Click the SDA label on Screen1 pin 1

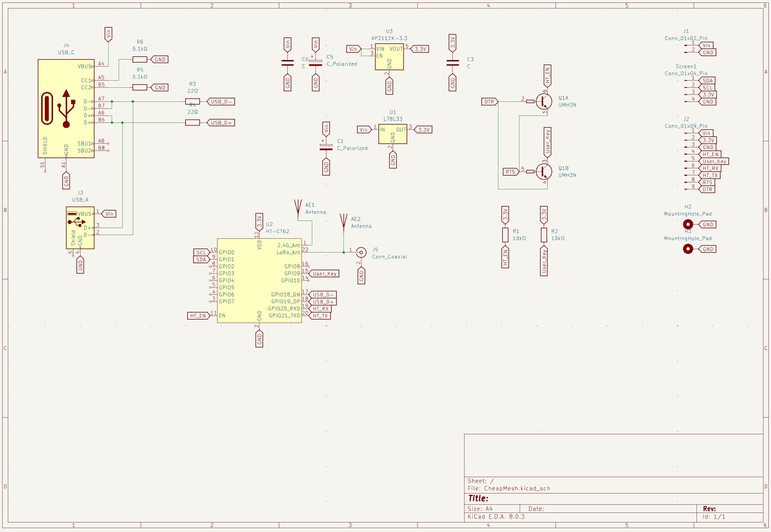[x=707, y=81]
